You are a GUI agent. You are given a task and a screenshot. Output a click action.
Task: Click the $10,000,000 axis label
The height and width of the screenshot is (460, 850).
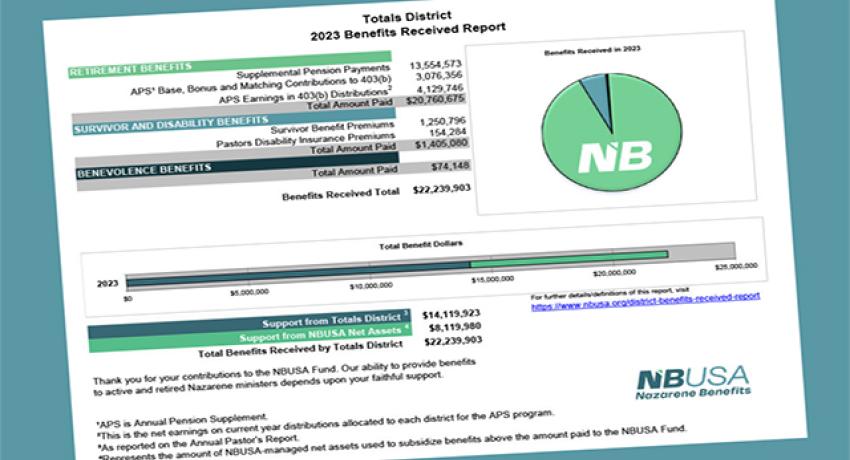coord(371,286)
